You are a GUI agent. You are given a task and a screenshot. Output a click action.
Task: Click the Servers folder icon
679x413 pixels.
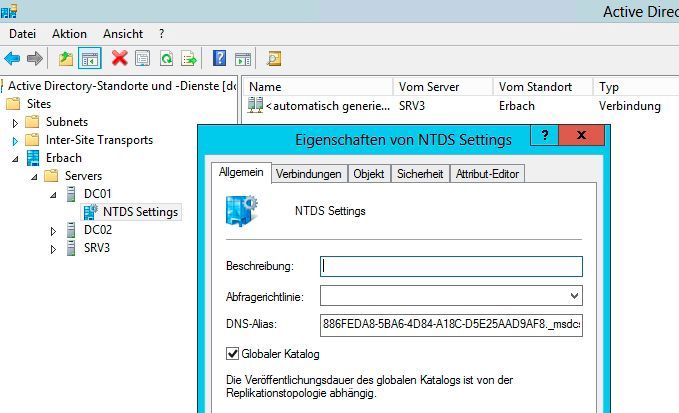pos(51,176)
